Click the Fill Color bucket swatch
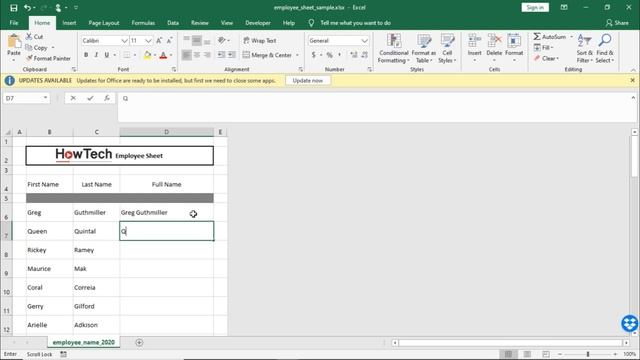Image resolution: width=640 pixels, height=360 pixels. [x=148, y=55]
